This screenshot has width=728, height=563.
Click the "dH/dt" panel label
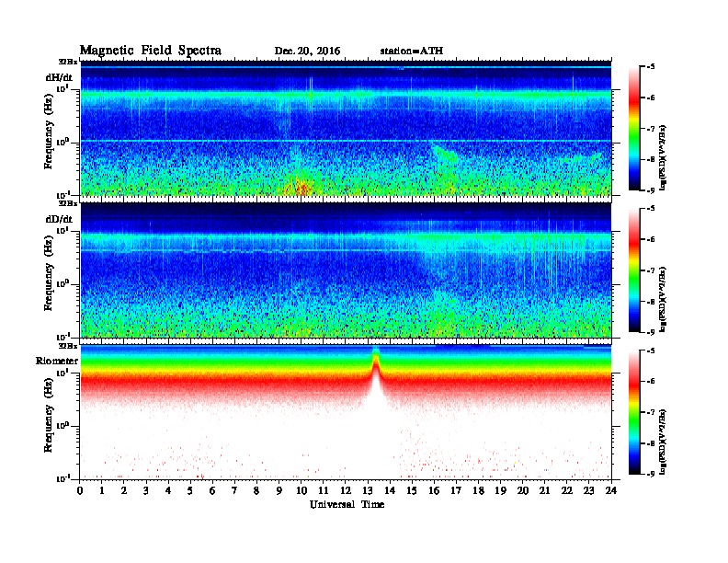59,77
